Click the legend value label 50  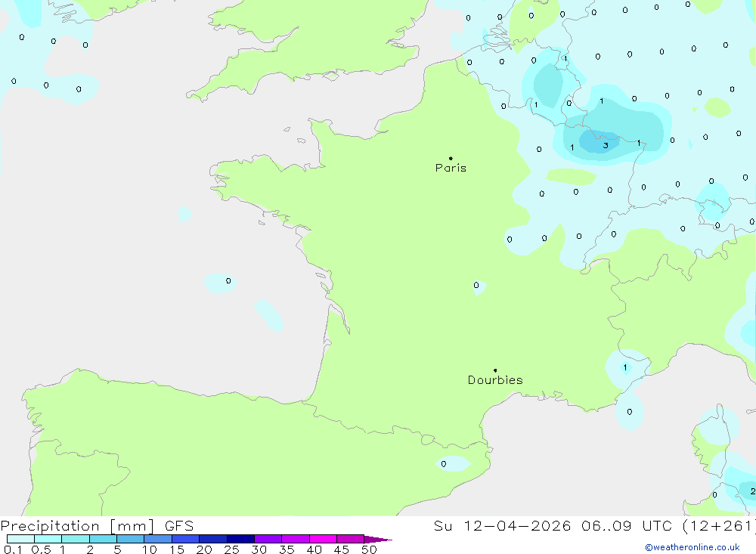370,549
